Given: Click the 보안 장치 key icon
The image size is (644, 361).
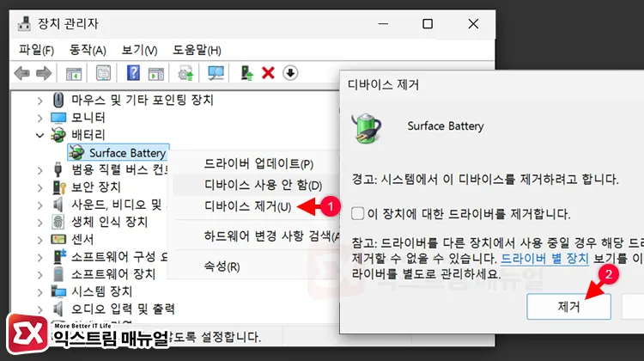Looking at the screenshot, I should pos(58,187).
